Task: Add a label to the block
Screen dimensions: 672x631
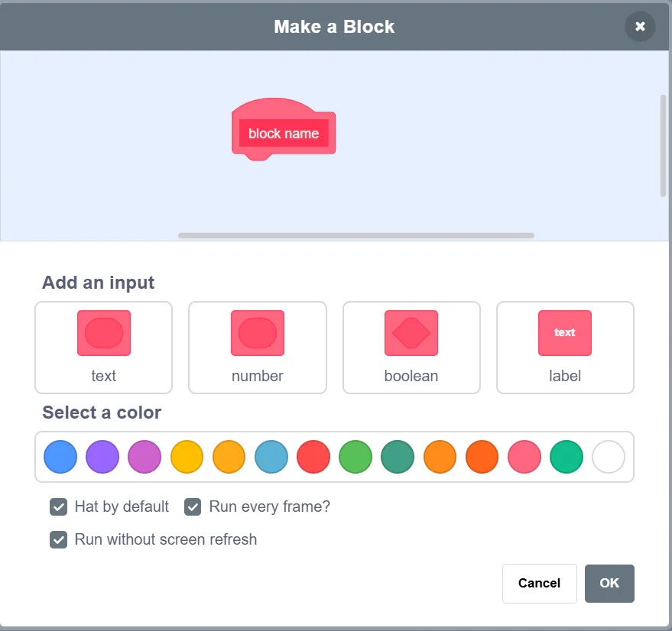Action: (x=565, y=348)
